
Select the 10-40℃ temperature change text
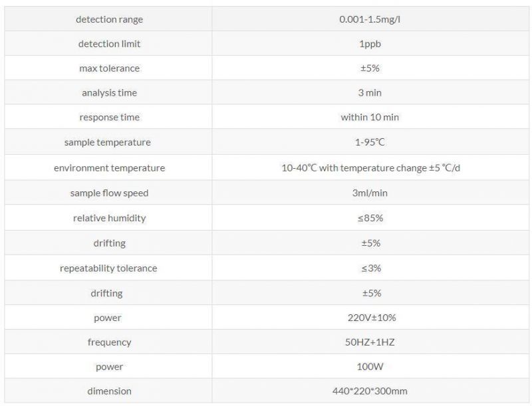point(371,168)
